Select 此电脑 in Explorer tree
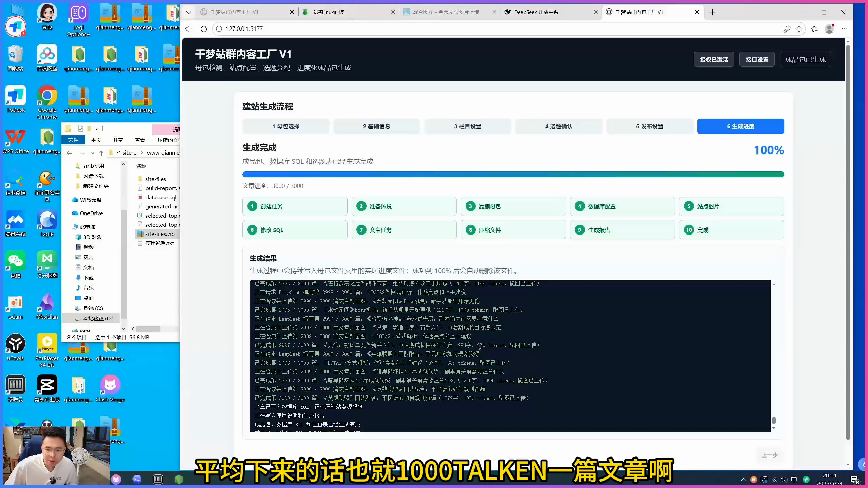The width and height of the screenshot is (868, 488). [x=87, y=227]
